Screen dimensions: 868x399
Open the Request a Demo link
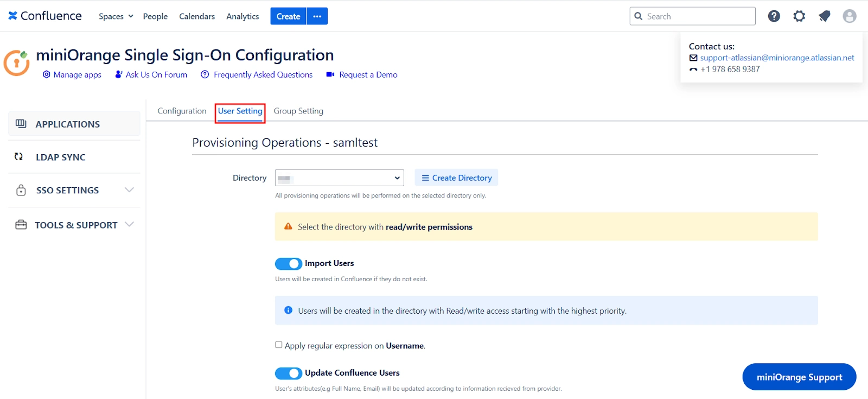point(368,74)
